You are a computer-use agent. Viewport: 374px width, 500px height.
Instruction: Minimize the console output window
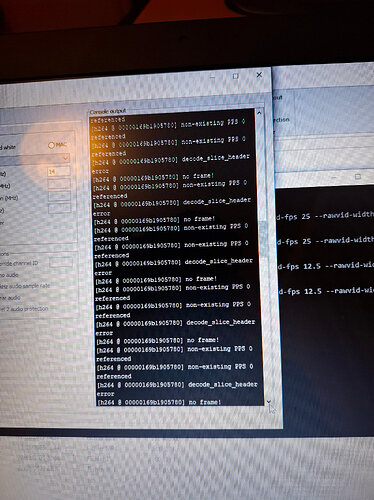(212, 77)
